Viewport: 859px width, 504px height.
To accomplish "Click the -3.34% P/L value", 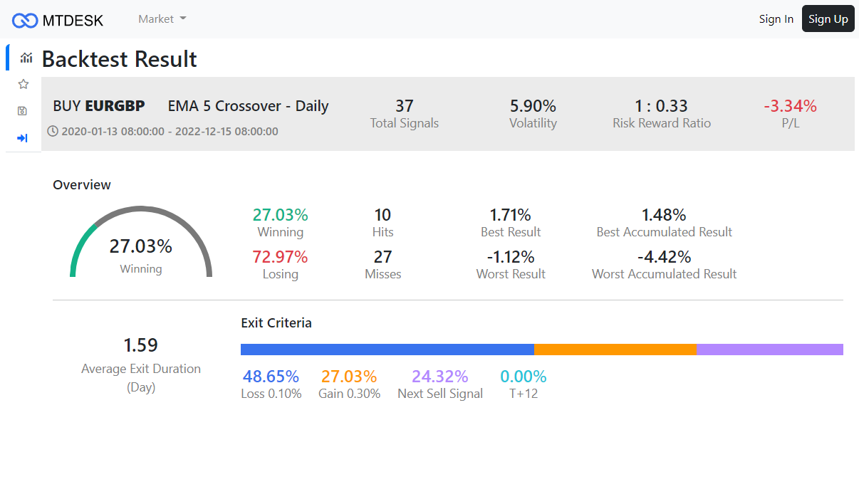I will [x=790, y=106].
